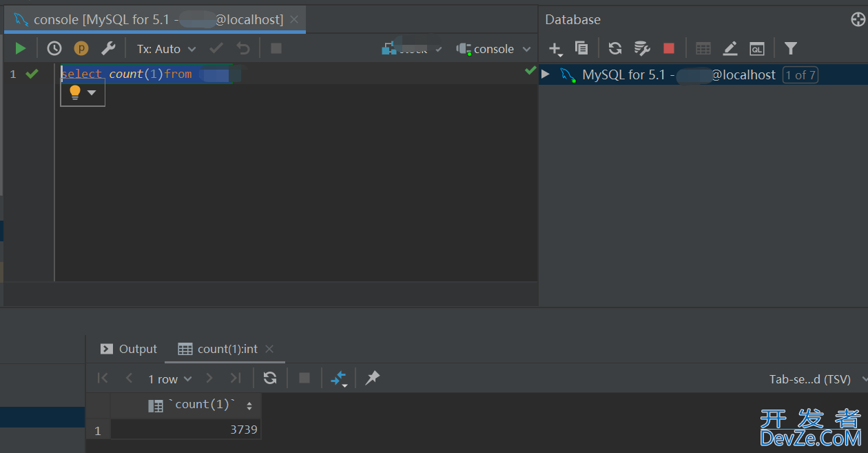
Task: Go to last page of results
Action: (236, 378)
